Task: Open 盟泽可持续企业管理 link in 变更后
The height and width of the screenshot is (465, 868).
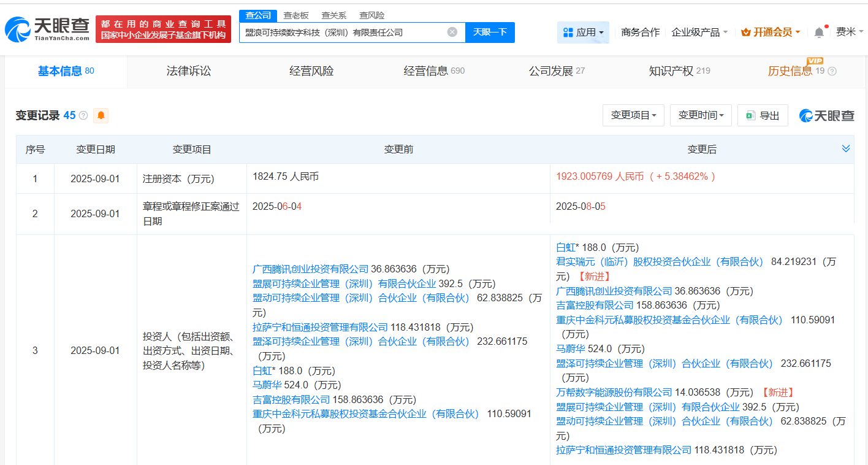Action: 664,364
